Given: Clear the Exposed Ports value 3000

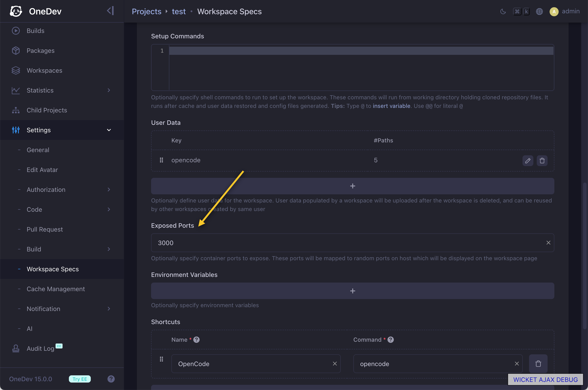Looking at the screenshot, I should coord(548,242).
